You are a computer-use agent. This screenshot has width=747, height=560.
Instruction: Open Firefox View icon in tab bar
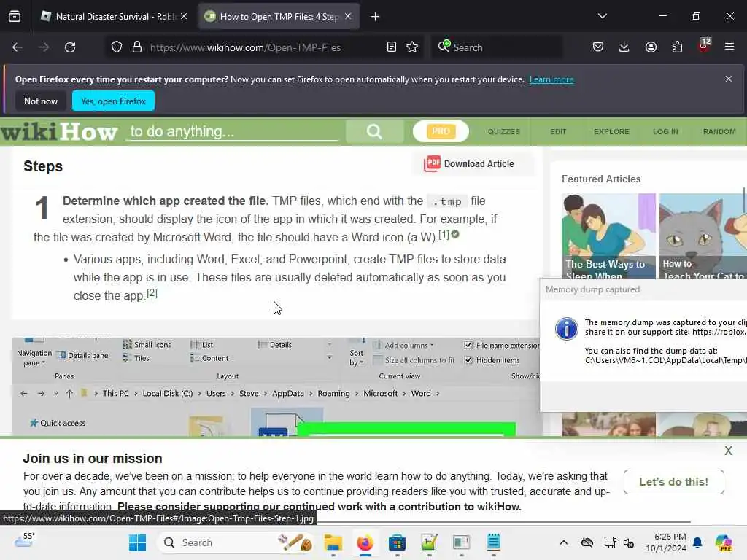15,17
